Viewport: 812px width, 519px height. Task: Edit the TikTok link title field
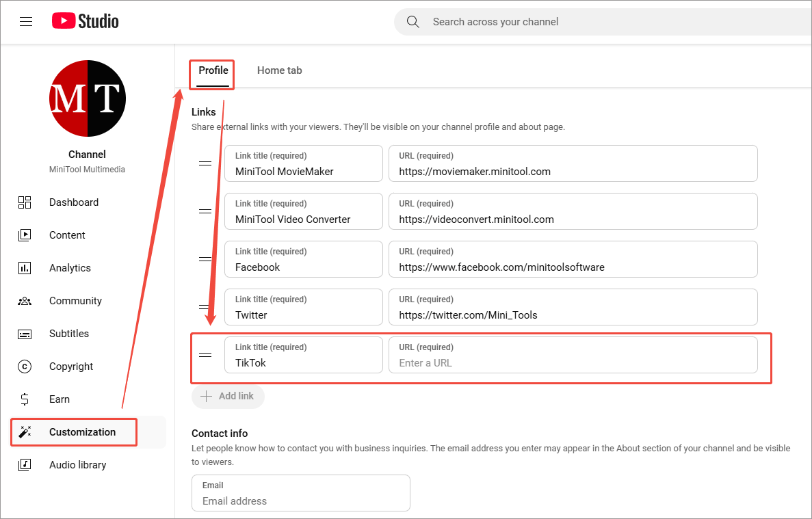click(304, 355)
